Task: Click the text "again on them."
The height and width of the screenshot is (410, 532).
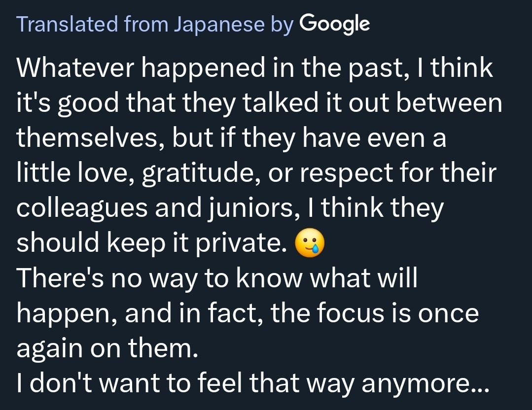Action: [x=107, y=349]
